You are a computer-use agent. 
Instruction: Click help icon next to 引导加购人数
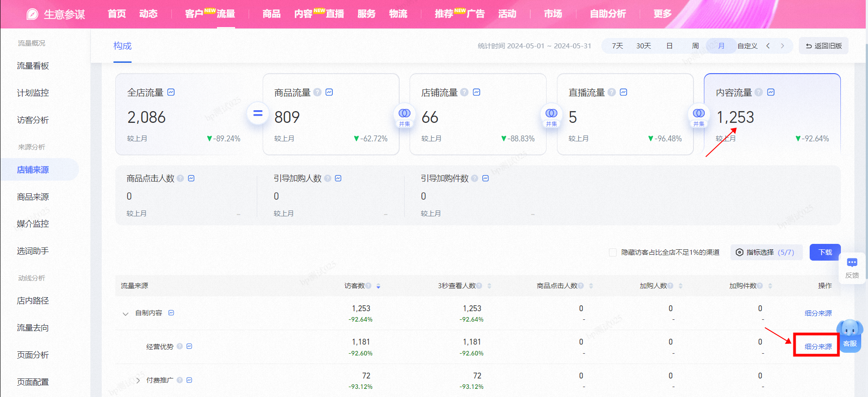(328, 178)
